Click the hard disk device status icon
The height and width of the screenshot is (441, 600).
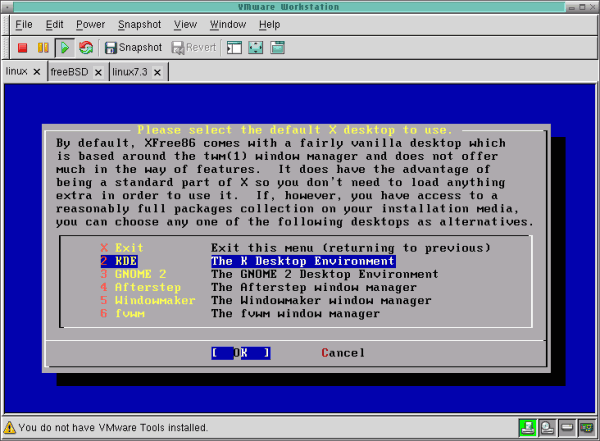(567, 428)
